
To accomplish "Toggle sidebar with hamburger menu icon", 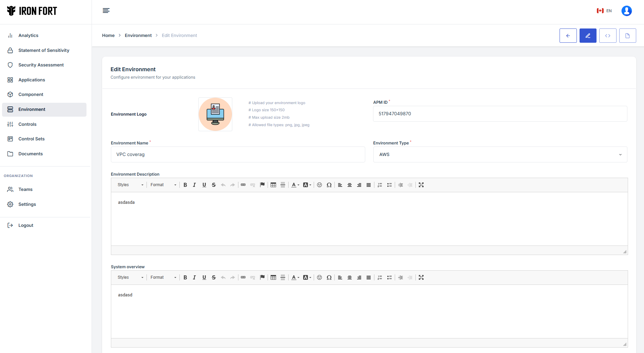I will (x=106, y=11).
